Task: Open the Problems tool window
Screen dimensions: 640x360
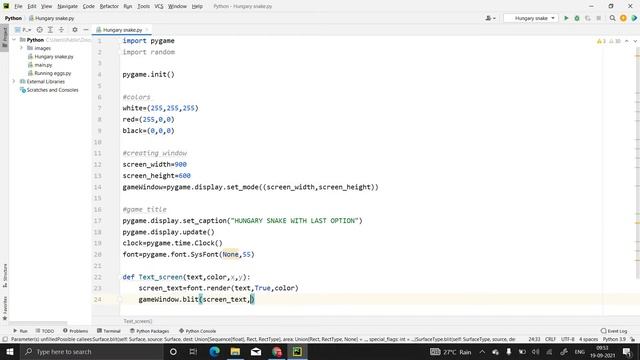Action: (76, 331)
